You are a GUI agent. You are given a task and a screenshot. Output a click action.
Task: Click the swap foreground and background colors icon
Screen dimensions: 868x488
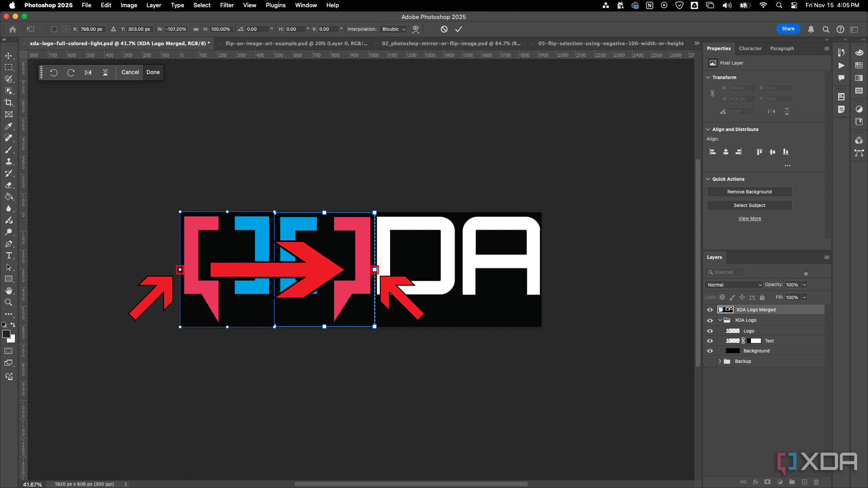click(13, 325)
